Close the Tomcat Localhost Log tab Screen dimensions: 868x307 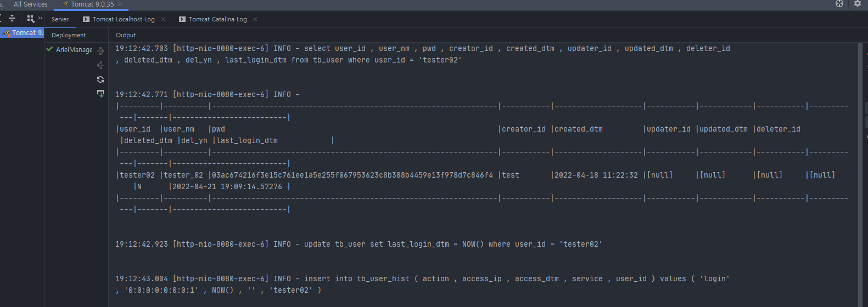(163, 19)
